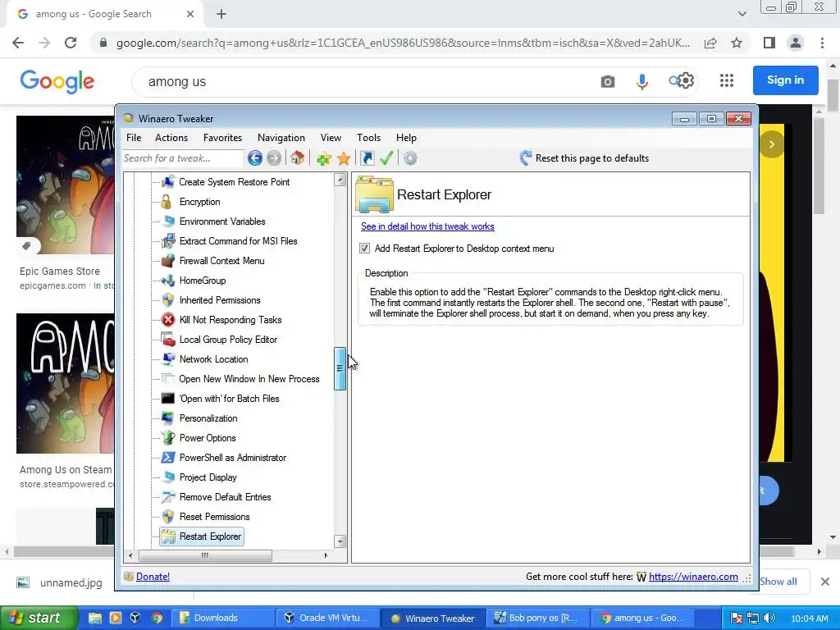Open the winaero.com link

click(x=693, y=577)
